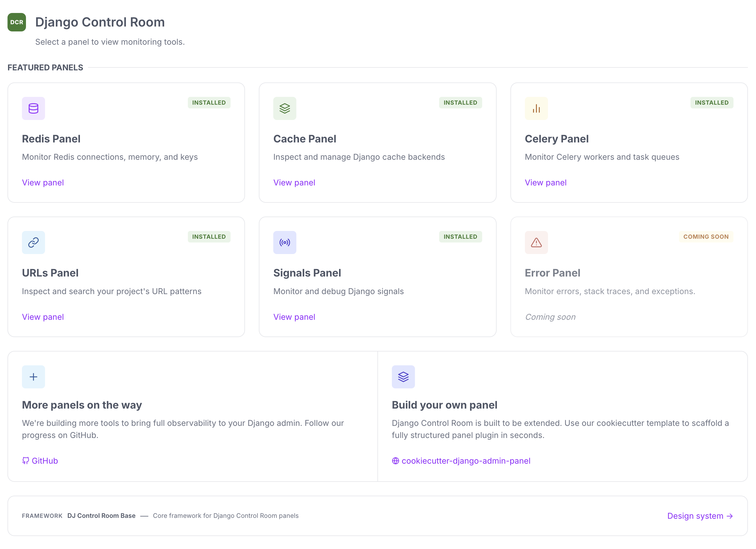Click 'Inspect and manage Django cache backends' description
The image size is (756, 549).
tap(359, 157)
